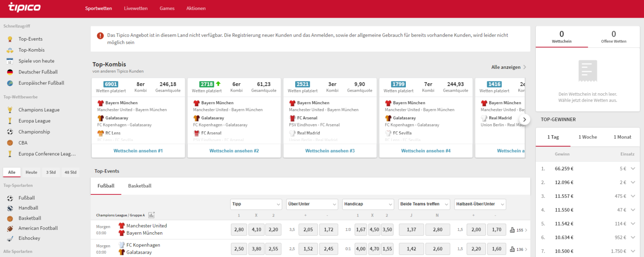Switch to the Basketball tab

(x=140, y=186)
